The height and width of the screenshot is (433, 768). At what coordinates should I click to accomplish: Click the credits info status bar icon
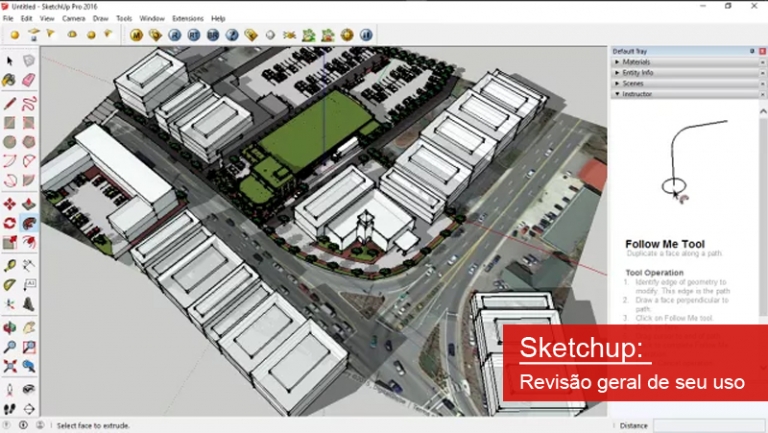(40, 425)
